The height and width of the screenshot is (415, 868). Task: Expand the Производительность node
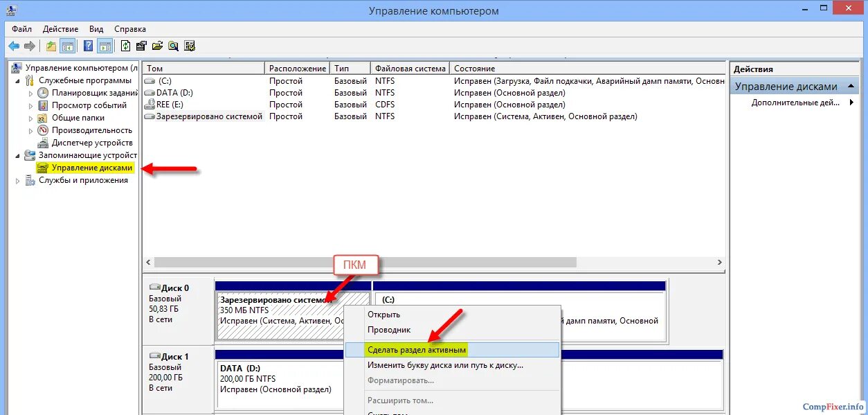point(31,130)
